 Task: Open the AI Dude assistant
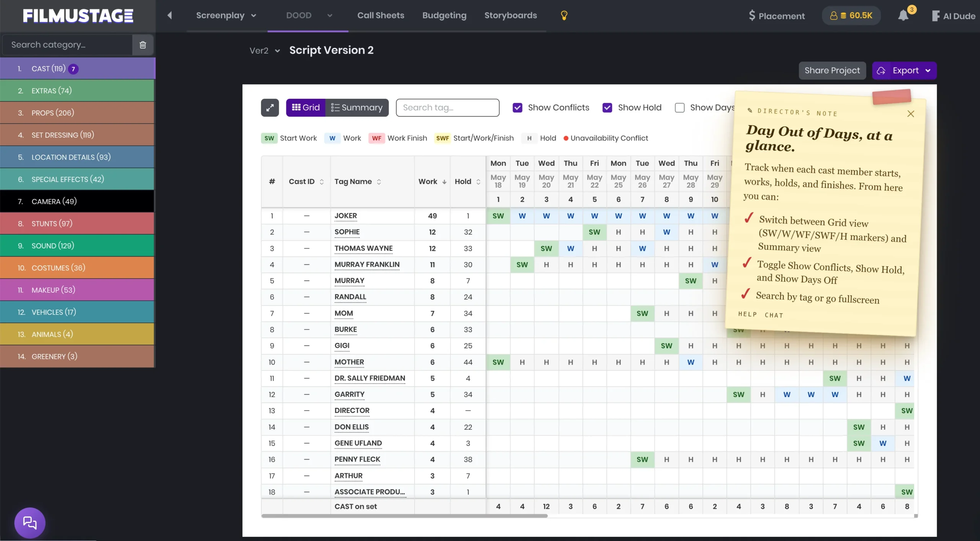(954, 16)
